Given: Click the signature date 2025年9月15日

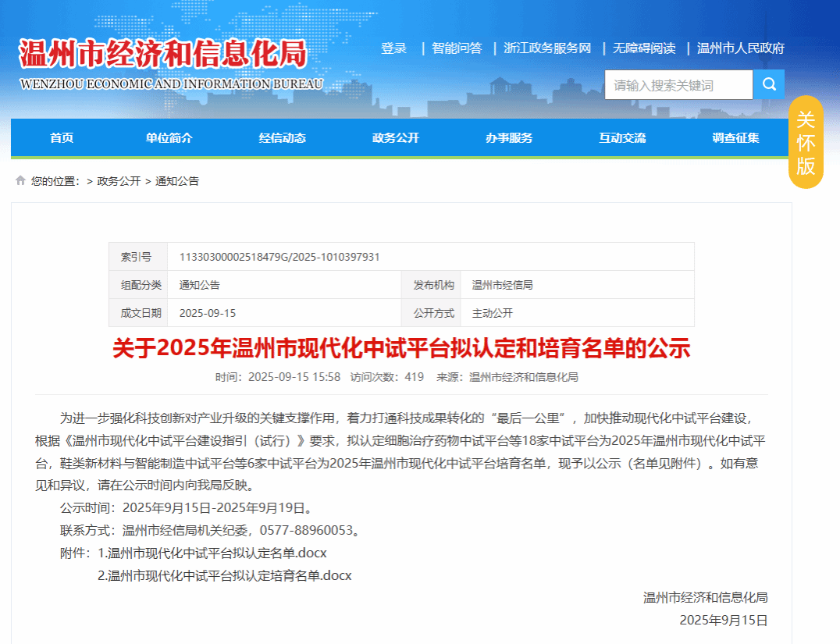Looking at the screenshot, I should tap(723, 620).
